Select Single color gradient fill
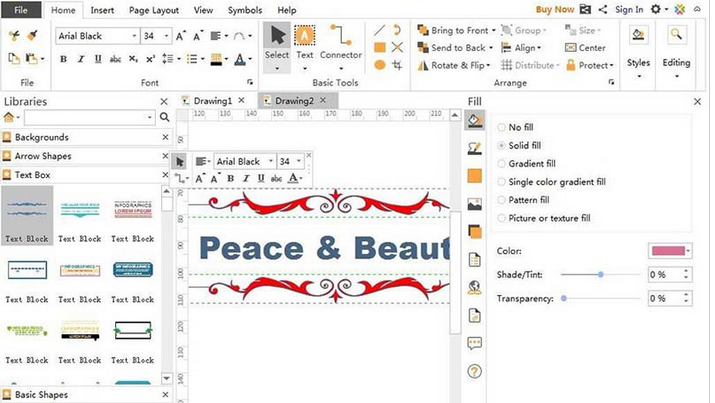 tap(551, 182)
